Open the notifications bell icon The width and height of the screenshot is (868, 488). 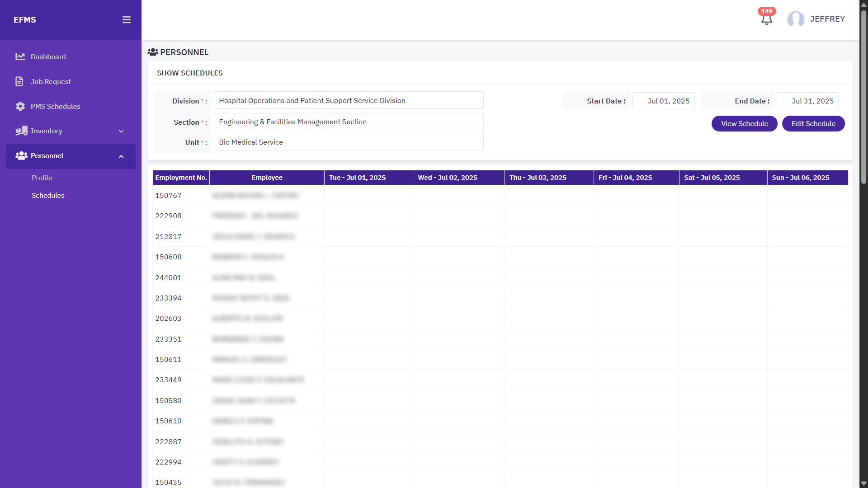pyautogui.click(x=766, y=19)
